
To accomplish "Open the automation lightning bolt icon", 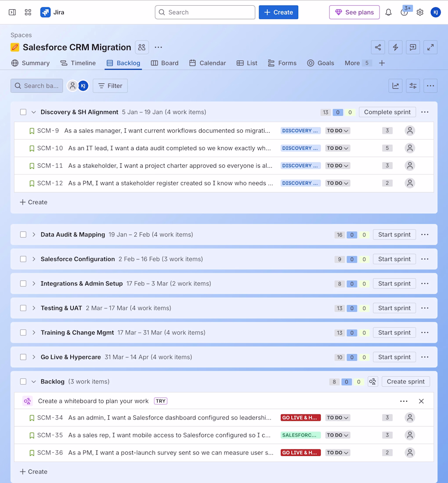I will coord(395,47).
